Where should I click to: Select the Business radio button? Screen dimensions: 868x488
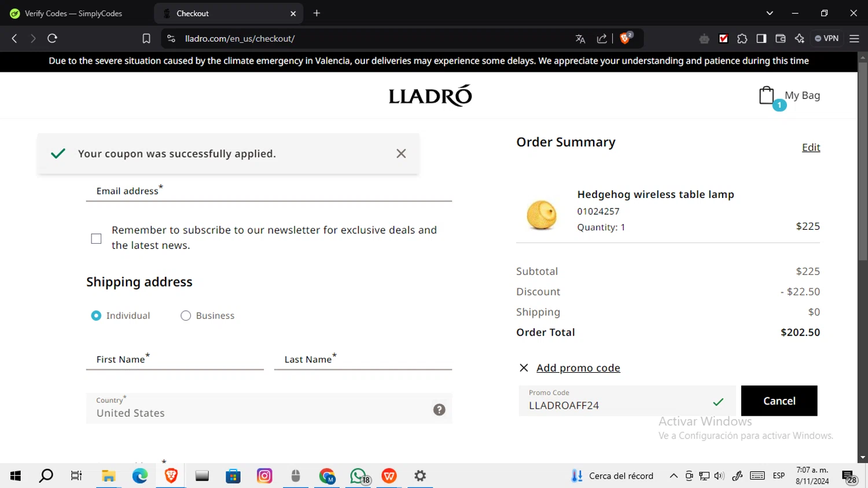coord(186,315)
